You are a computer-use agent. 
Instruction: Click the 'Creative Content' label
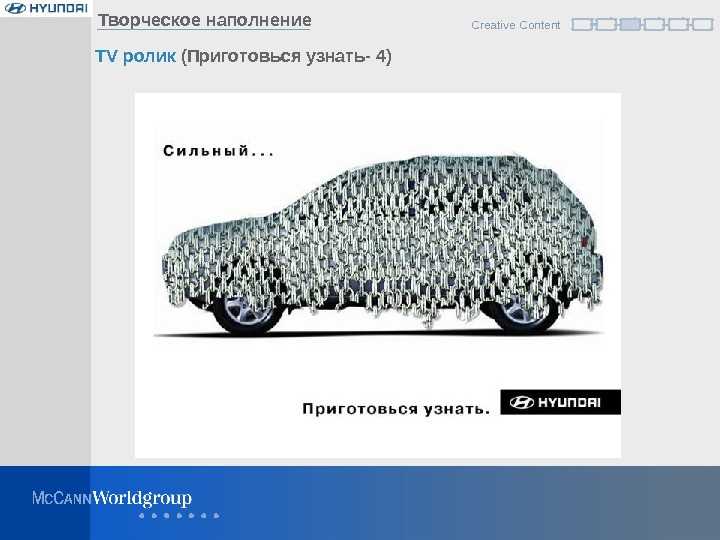click(x=515, y=25)
